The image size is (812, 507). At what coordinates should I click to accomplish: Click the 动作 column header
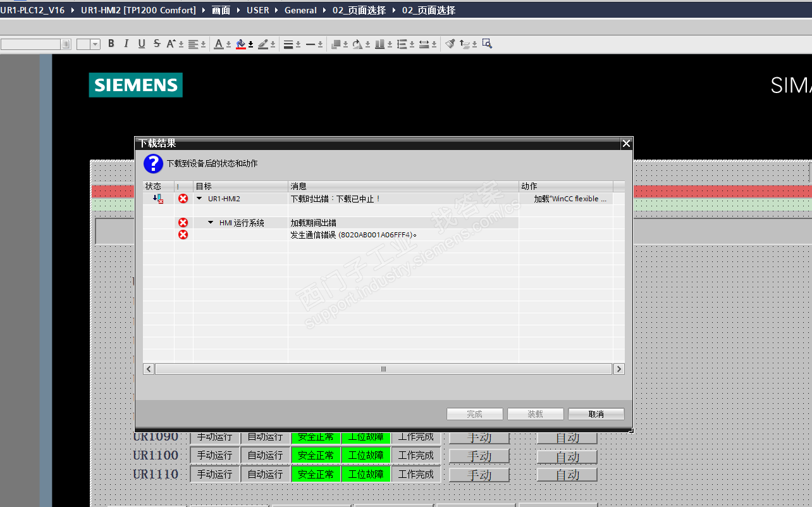pos(566,186)
